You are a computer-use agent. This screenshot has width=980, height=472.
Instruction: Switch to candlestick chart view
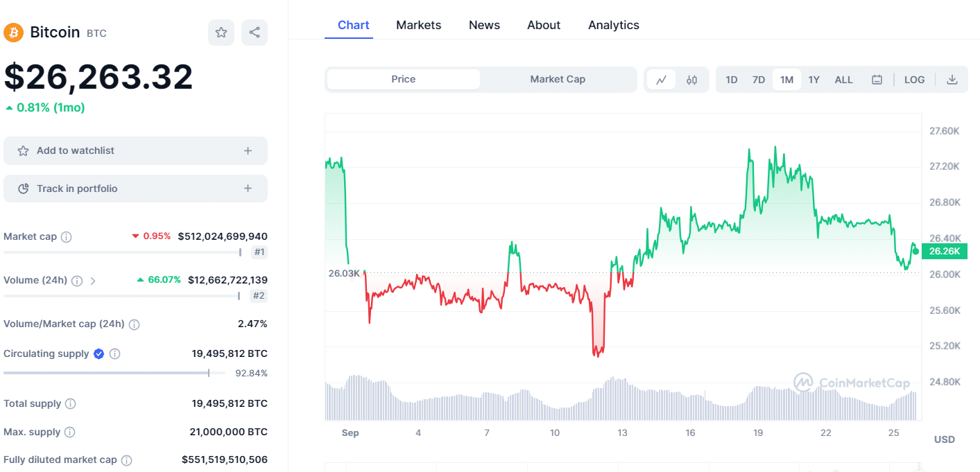[691, 80]
